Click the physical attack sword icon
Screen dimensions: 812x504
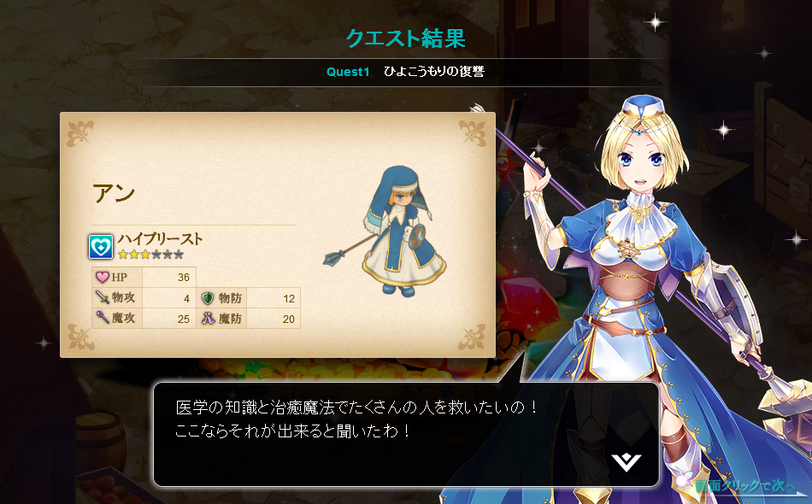click(x=103, y=297)
